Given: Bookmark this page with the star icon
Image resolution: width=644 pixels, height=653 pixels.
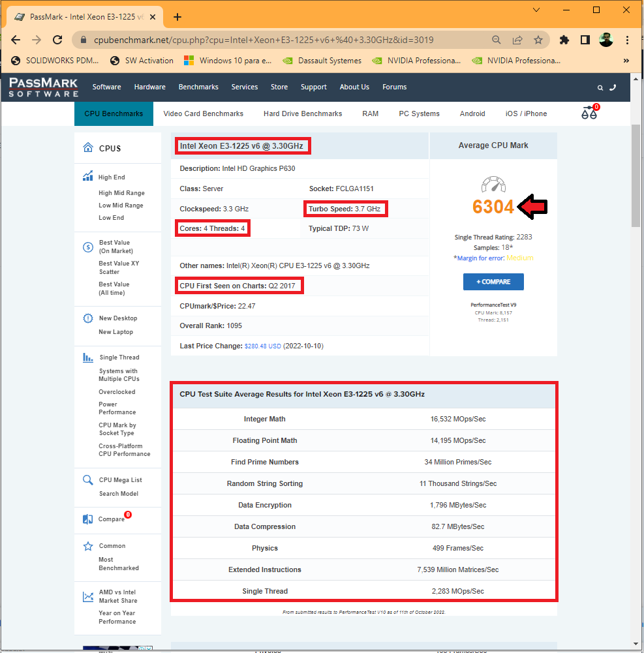Looking at the screenshot, I should pos(538,40).
